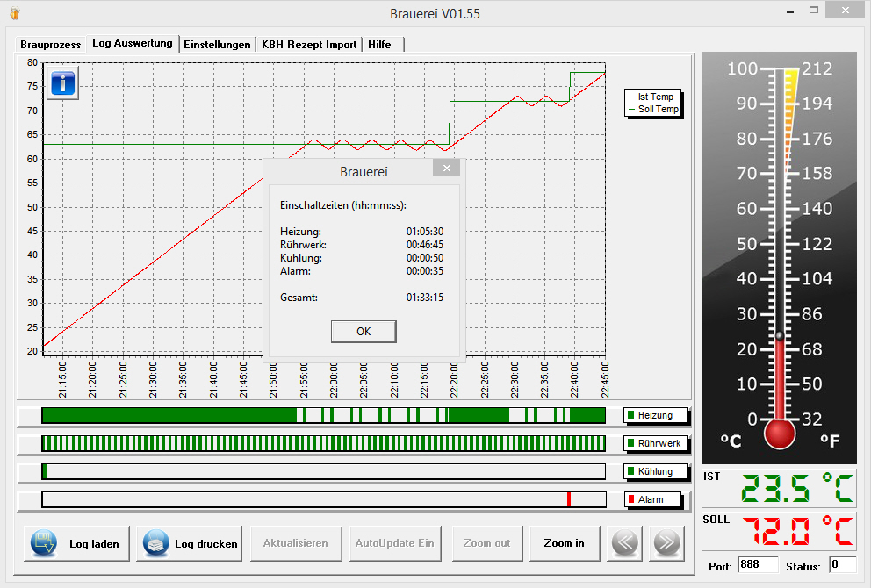Image resolution: width=871 pixels, height=588 pixels.
Task: Close the Brauerei dialog with X
Action: point(446,169)
